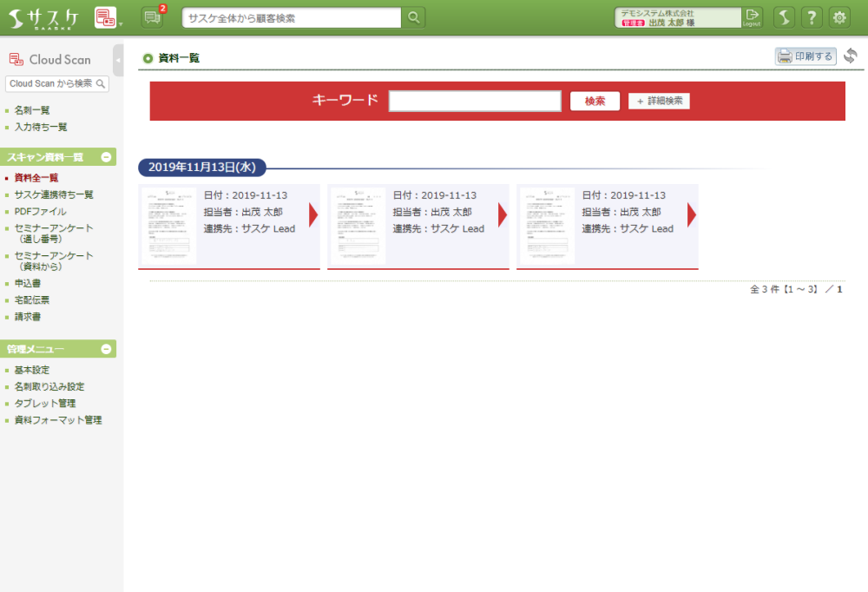Open the second document thumbnail
The width and height of the screenshot is (868, 592).
coord(358,226)
